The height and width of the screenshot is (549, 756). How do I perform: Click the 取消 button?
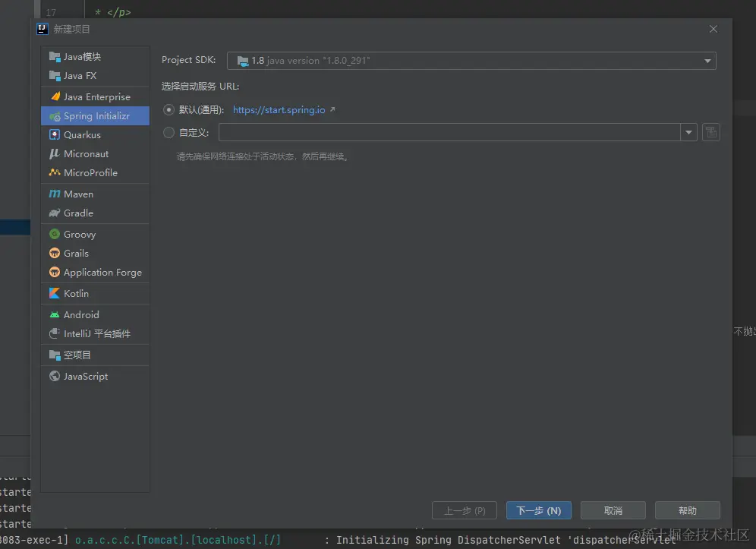[x=613, y=510]
